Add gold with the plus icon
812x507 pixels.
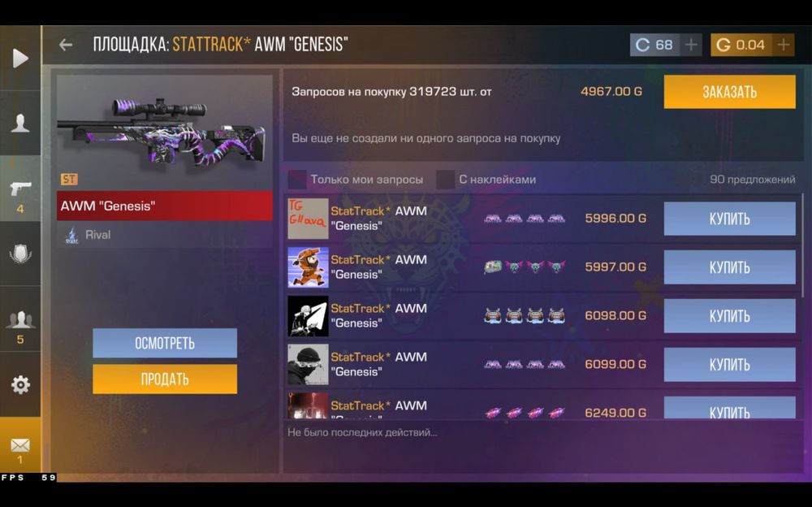click(783, 45)
